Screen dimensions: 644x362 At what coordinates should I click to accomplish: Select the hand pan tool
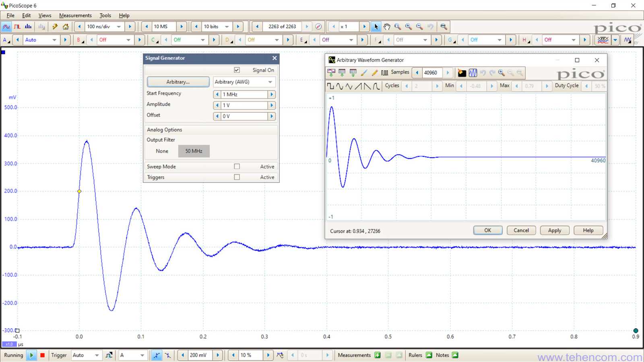(x=387, y=27)
